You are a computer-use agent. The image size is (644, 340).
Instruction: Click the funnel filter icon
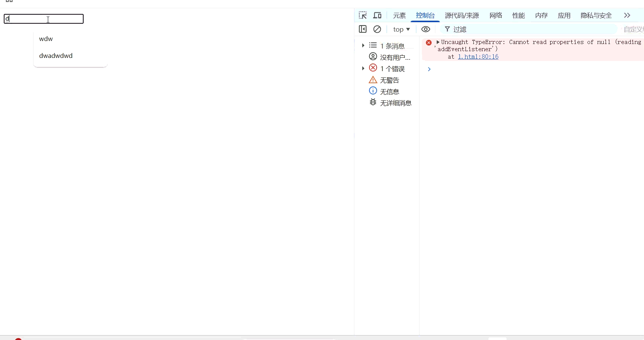tap(447, 29)
